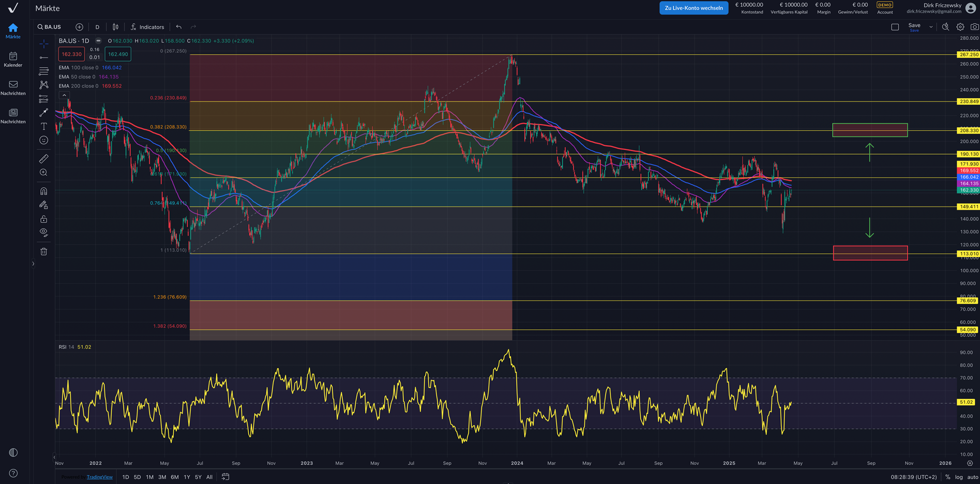The height and width of the screenshot is (484, 980).
Task: Toggle the log scale option
Action: pyautogui.click(x=959, y=477)
